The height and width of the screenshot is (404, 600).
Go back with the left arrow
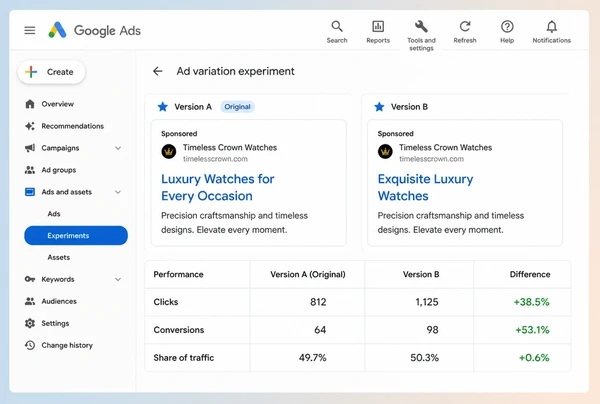[x=158, y=71]
